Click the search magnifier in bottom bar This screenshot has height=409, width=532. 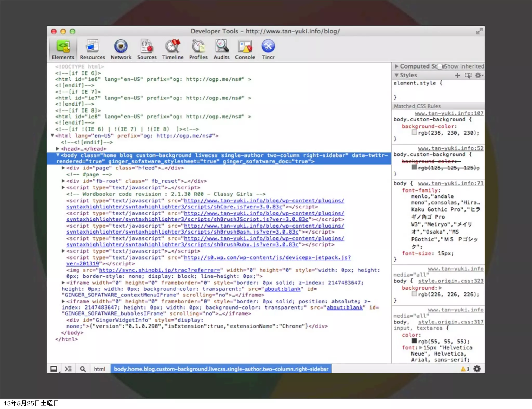(83, 369)
